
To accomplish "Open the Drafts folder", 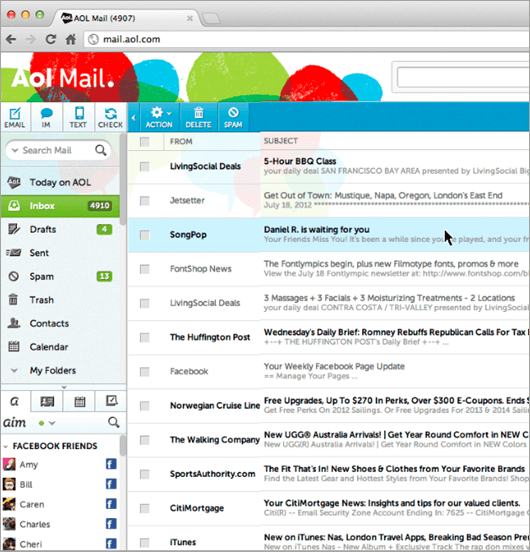I will point(60,230).
